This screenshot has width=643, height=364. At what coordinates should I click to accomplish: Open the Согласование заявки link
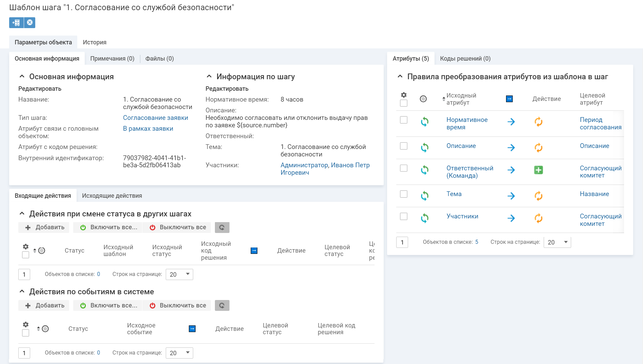coord(155,118)
